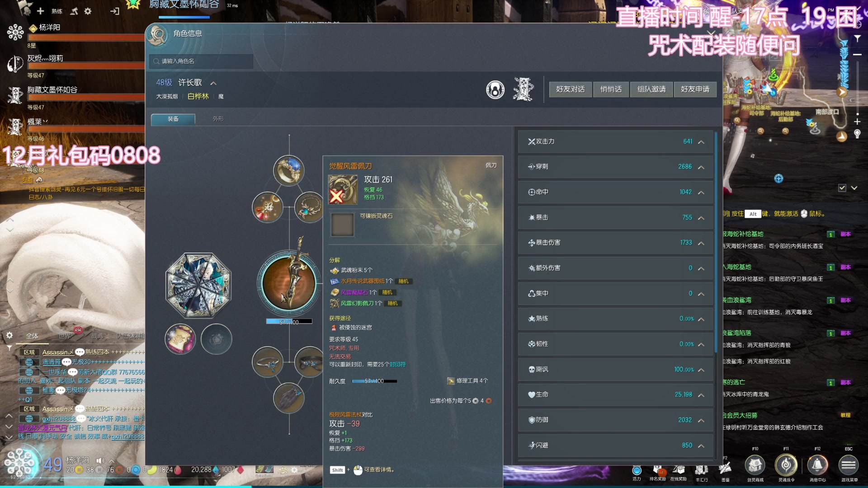Click the gloves equipment slot
The height and width of the screenshot is (488, 868).
pyautogui.click(x=288, y=398)
